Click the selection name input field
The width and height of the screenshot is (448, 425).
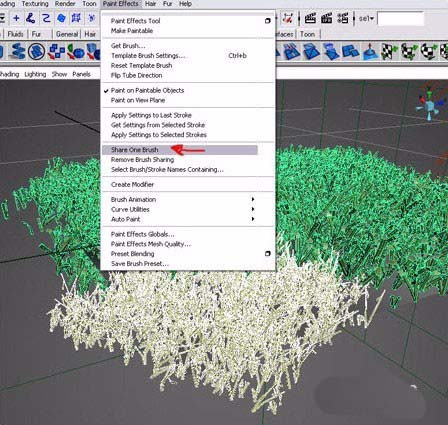pyautogui.click(x=401, y=18)
